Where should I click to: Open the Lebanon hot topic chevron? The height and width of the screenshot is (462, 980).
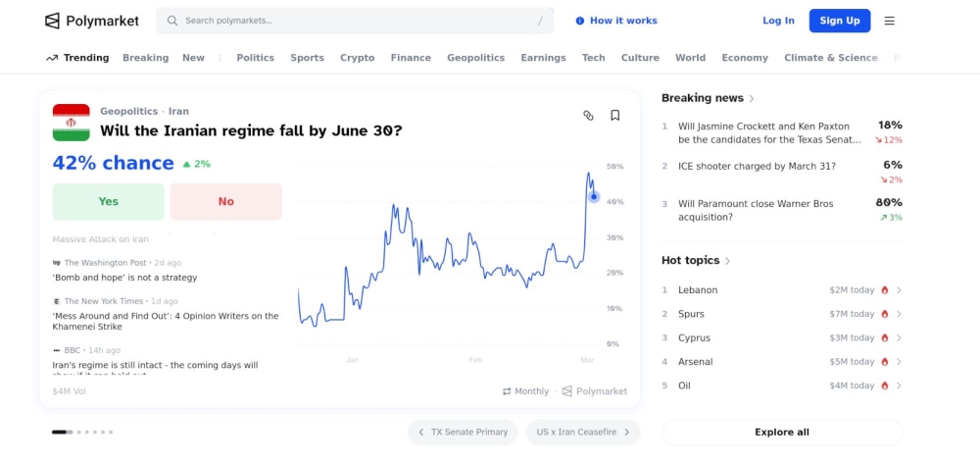(x=899, y=290)
